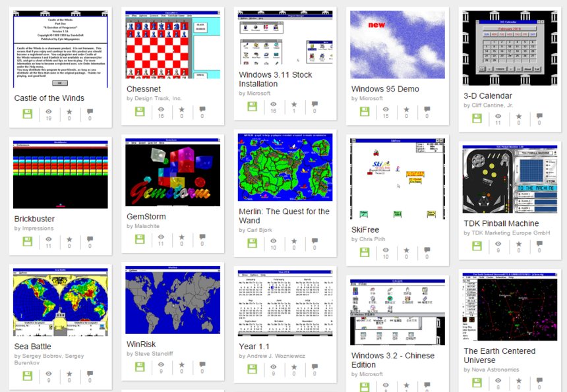Open the "GemStorm" title link

146,216
